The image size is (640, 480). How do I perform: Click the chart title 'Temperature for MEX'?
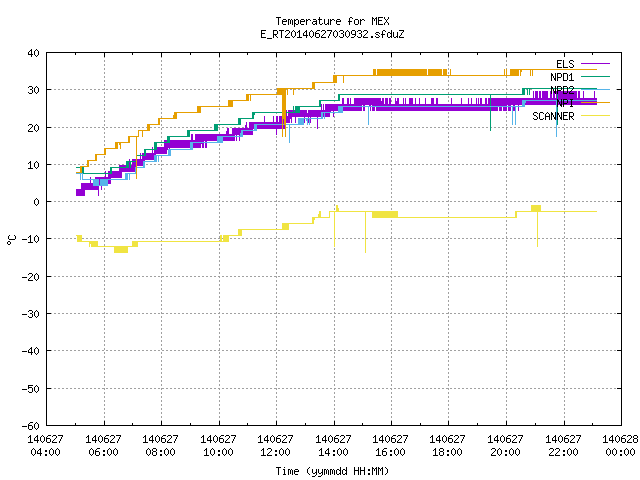(332, 21)
